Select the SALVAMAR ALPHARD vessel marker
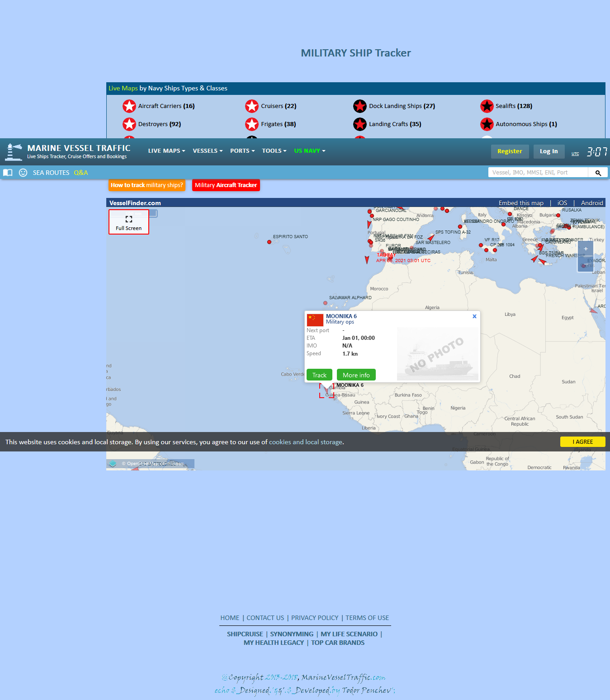 point(325,303)
